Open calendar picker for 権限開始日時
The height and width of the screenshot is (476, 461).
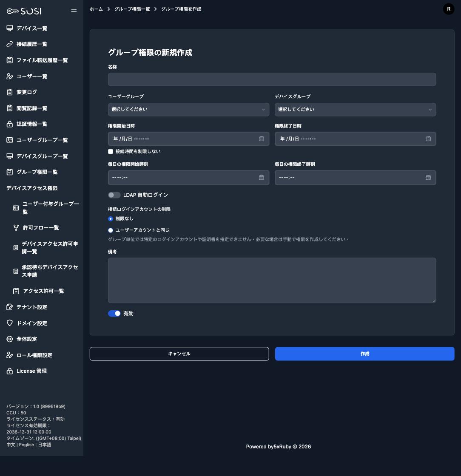point(261,139)
